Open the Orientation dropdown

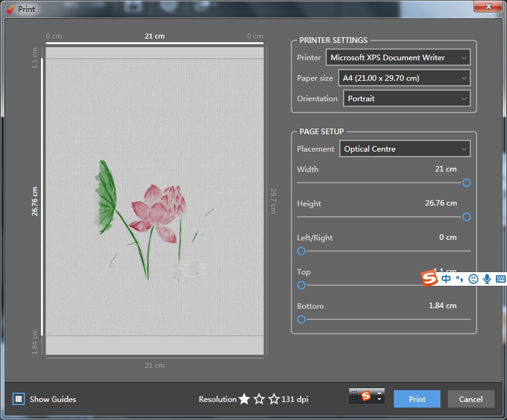tap(406, 99)
